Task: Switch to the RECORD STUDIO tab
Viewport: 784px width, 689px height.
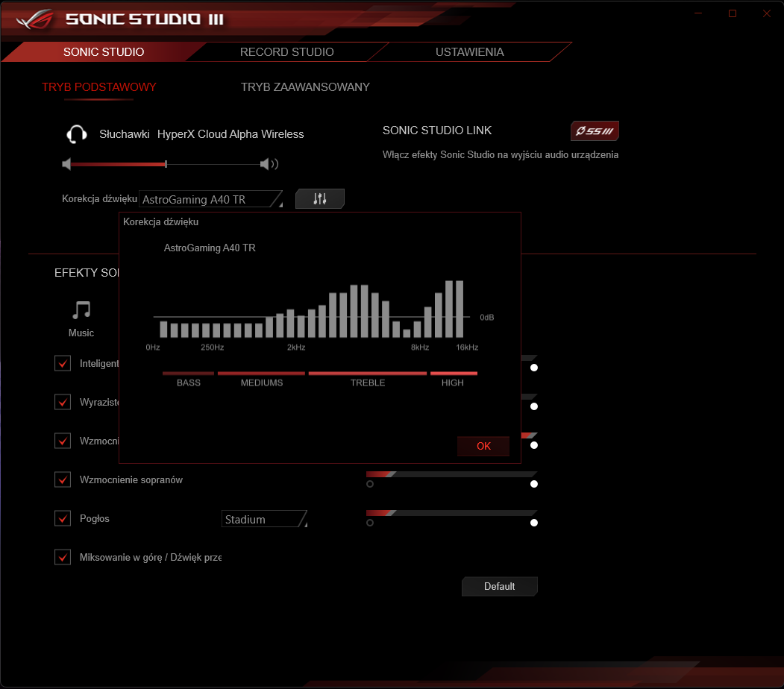Action: coord(286,52)
